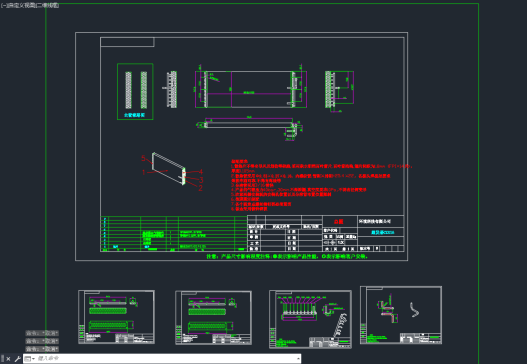Open command line customize wrench
The image size is (527, 364).
tap(18, 359)
